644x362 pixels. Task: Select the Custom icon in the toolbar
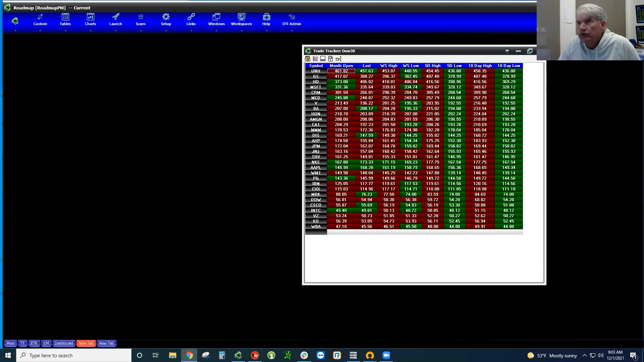(40, 18)
